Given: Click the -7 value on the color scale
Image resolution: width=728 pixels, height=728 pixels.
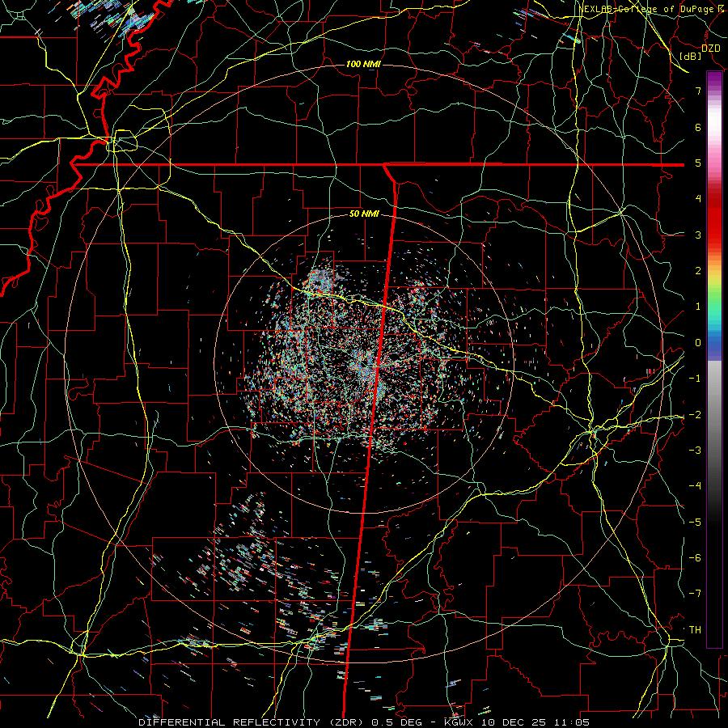Looking at the screenshot, I should click(695, 594).
